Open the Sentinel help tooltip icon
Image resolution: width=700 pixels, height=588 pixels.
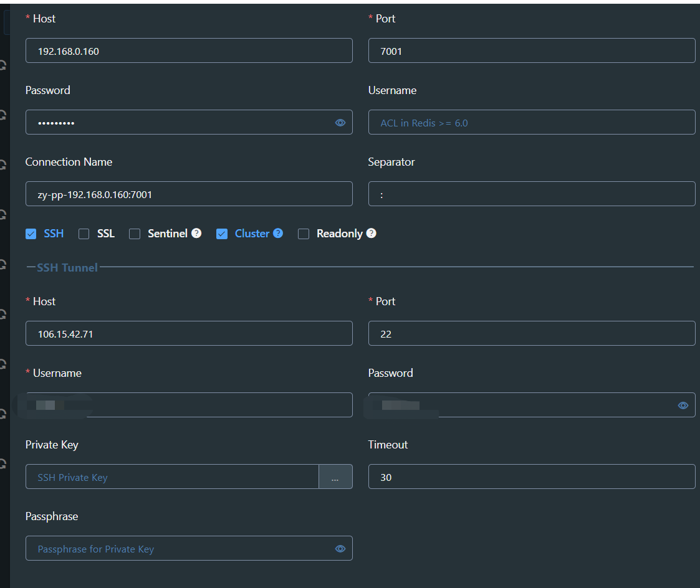[196, 233]
